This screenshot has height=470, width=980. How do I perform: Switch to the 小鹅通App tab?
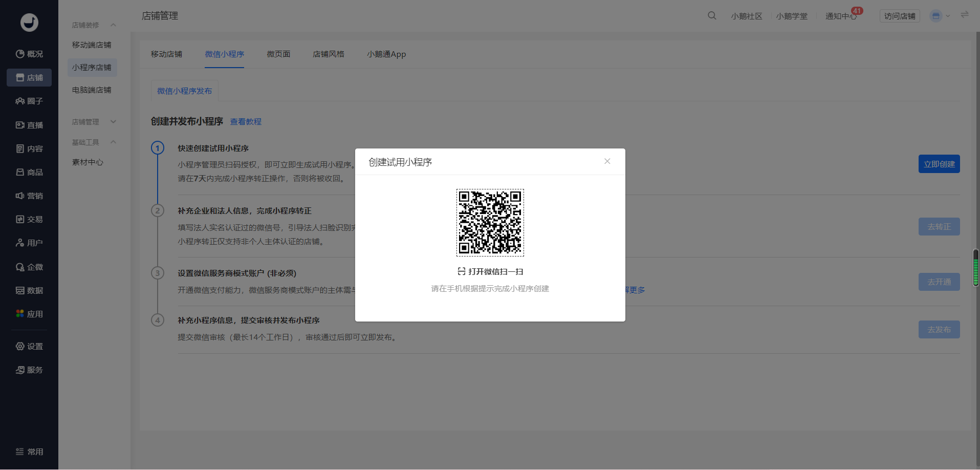386,54
